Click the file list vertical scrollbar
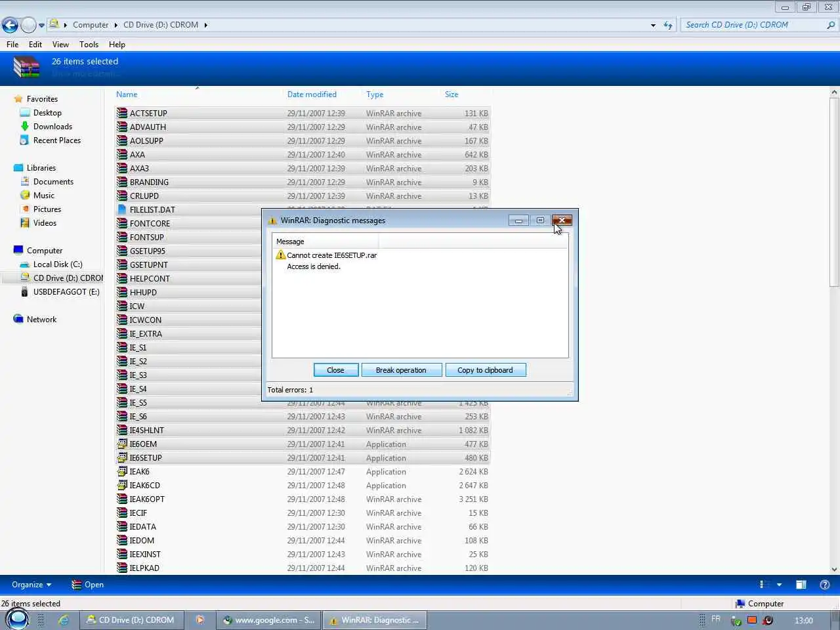This screenshot has height=630, width=840. (x=834, y=192)
